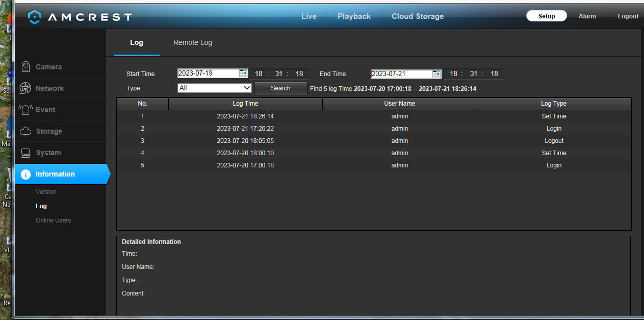Open the Start Time calendar picker
Image resolution: width=644 pixels, height=320 pixels.
(x=243, y=73)
